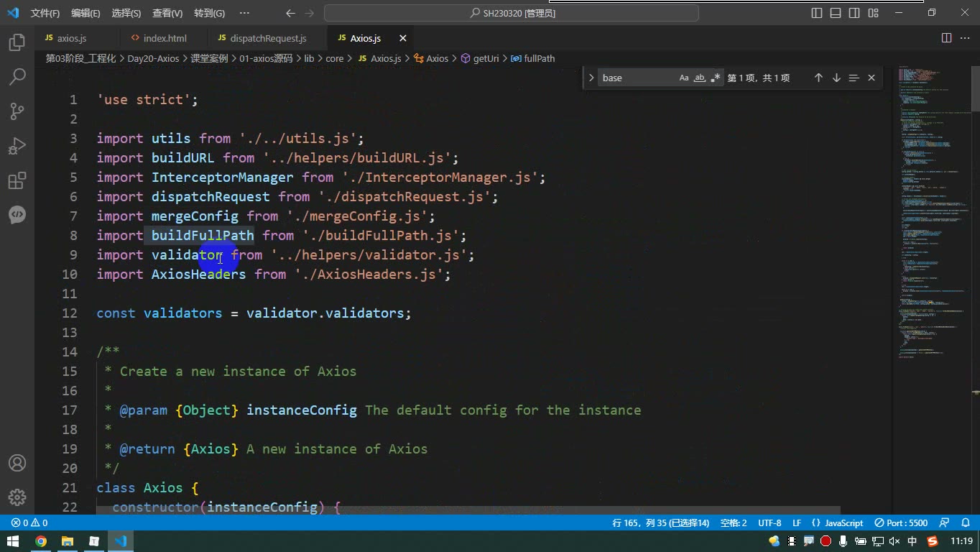980x552 pixels.
Task: Open the Explorer view in activity bar
Action: coord(17,42)
